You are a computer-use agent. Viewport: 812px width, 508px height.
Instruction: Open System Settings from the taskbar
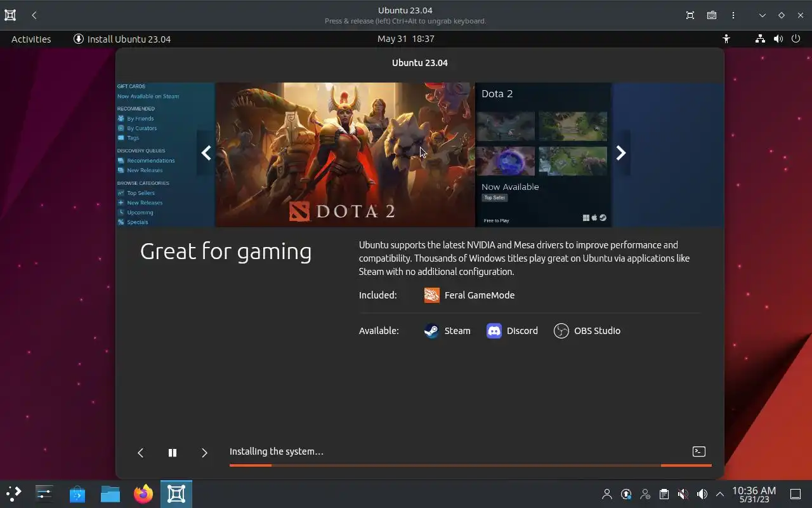(x=44, y=493)
